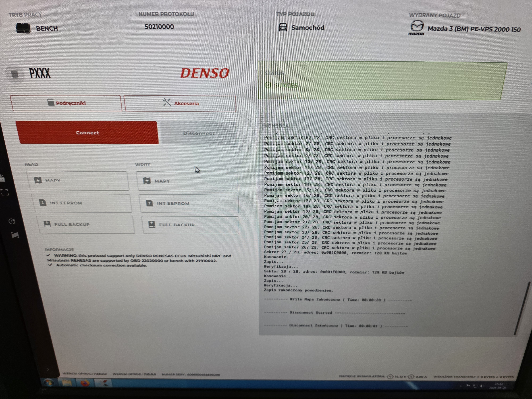Open the Akcesoria accessories button
This screenshot has height=399, width=532.
[x=180, y=104]
